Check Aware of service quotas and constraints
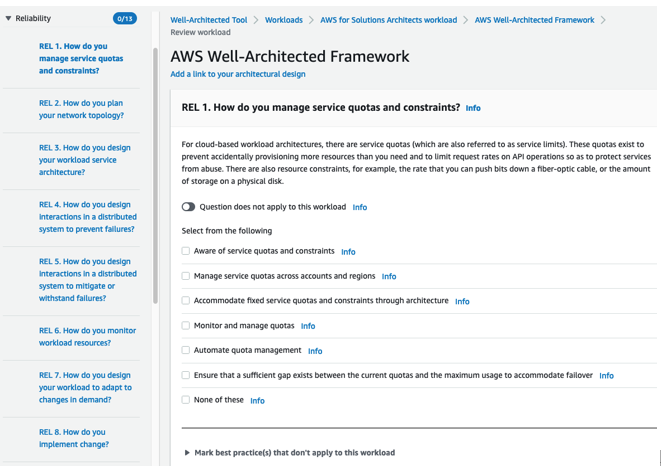The image size is (661, 467). pos(185,251)
